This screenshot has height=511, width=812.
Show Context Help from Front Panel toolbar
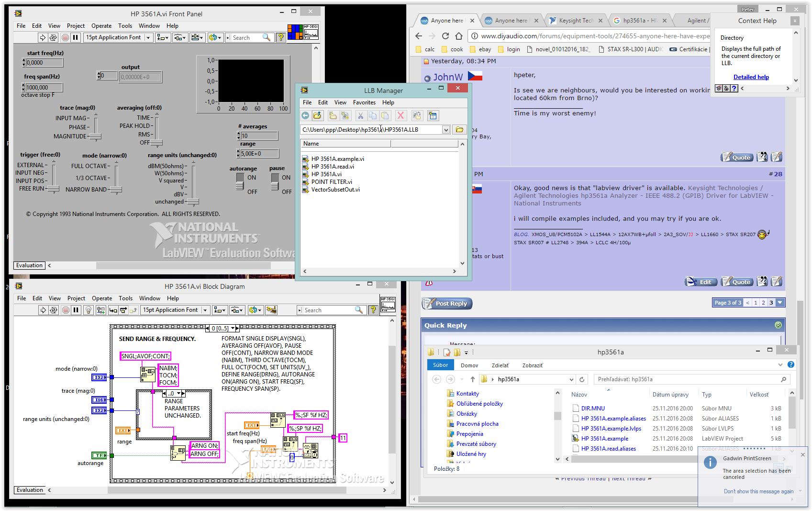coord(281,37)
